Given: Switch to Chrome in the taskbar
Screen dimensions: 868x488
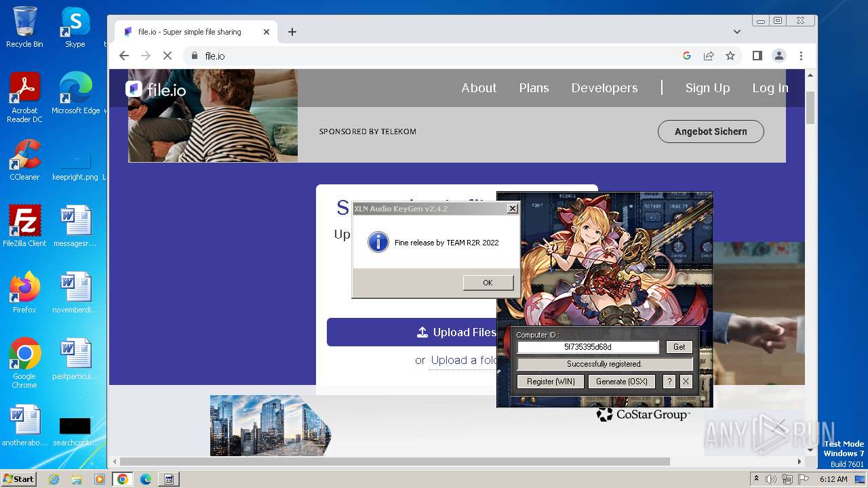Looking at the screenshot, I should click(123, 479).
